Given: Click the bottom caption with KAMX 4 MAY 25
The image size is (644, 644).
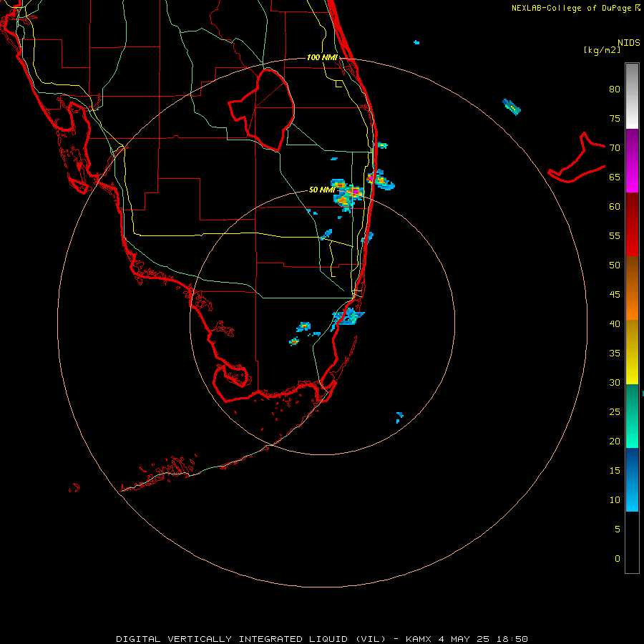Looking at the screenshot, I should point(322,639).
